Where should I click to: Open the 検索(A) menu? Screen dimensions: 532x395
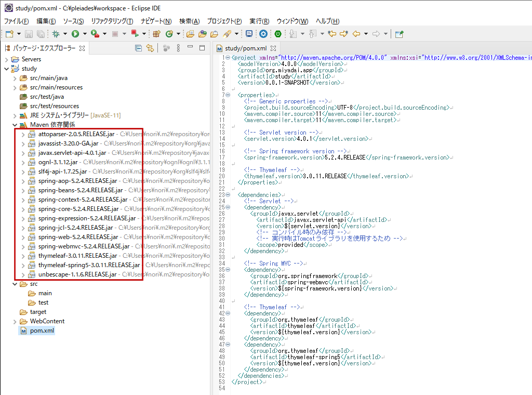click(189, 21)
